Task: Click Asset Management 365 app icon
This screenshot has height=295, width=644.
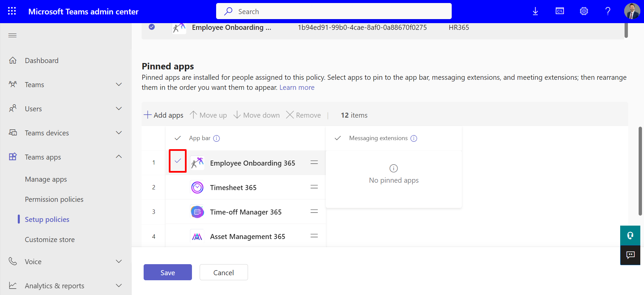Action: 197,236
